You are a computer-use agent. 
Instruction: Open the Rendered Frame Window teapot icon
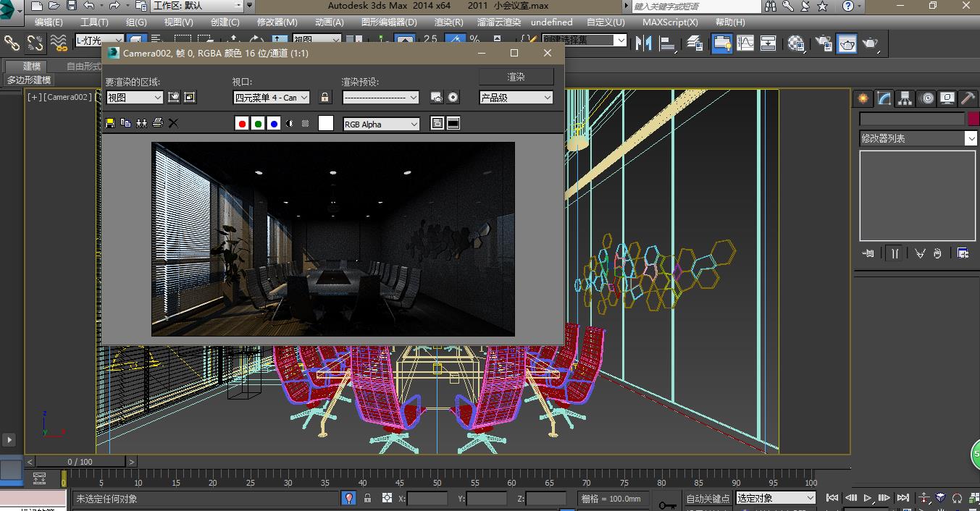click(847, 43)
